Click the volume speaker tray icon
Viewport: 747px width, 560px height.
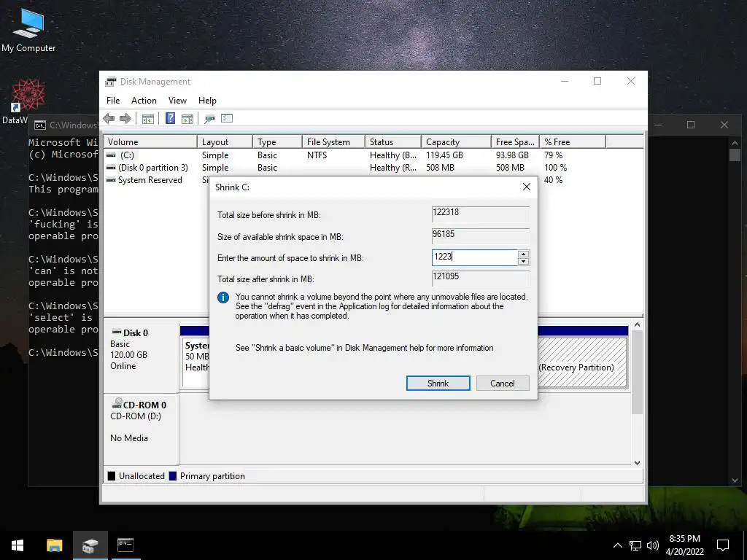pyautogui.click(x=653, y=545)
